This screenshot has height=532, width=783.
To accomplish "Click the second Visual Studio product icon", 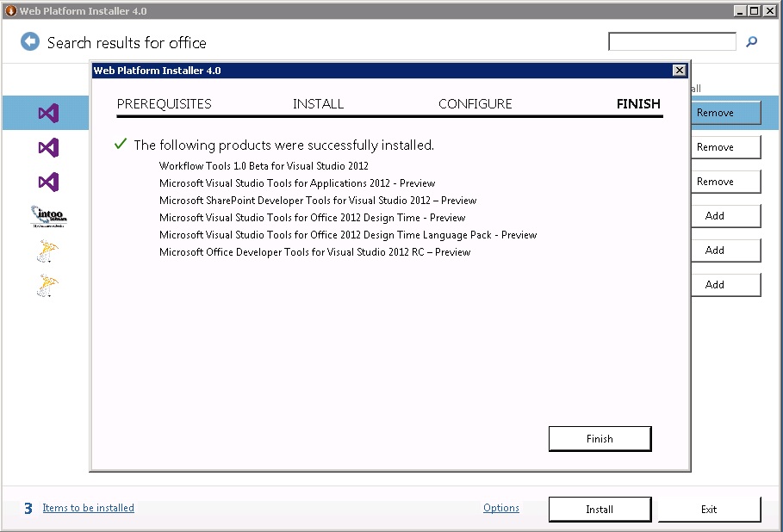I will click(x=48, y=147).
